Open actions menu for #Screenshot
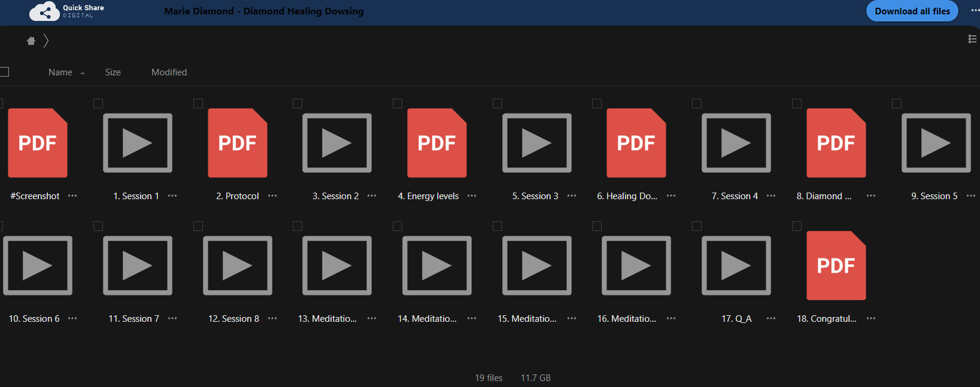Screen dimensions: 980x387 point(72,196)
